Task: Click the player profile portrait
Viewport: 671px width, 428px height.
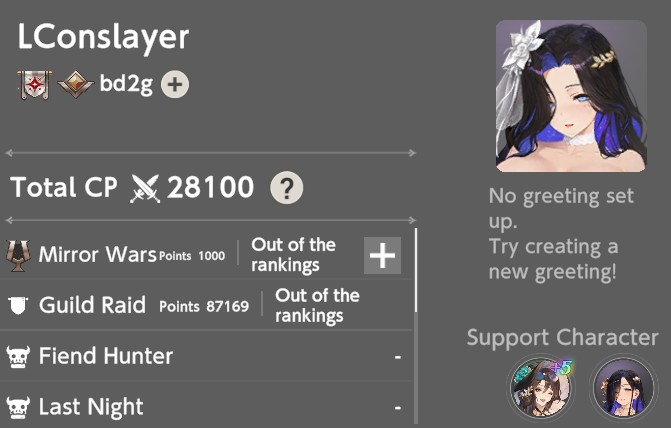Action: pyautogui.click(x=571, y=96)
